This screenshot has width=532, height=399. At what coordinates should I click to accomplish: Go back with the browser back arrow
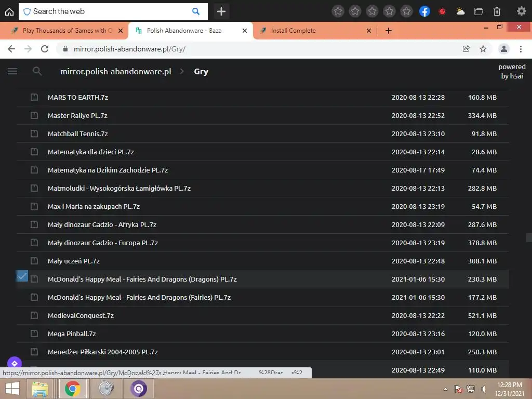coord(11,49)
